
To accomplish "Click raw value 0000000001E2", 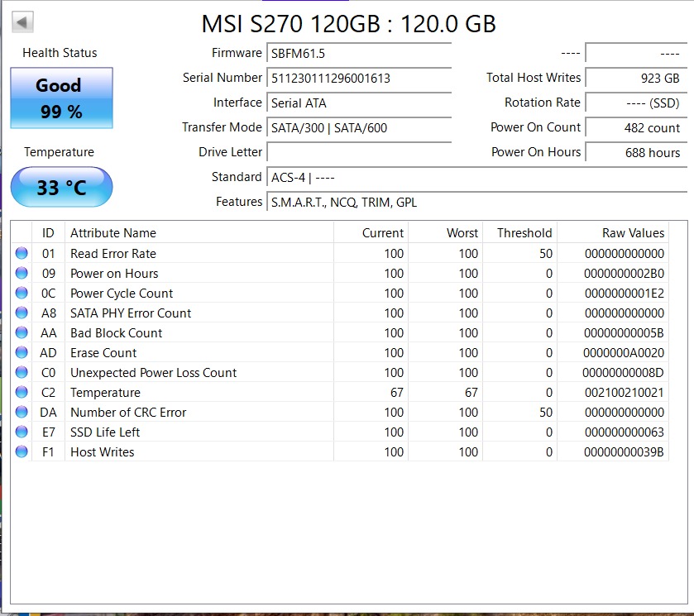I will [625, 294].
